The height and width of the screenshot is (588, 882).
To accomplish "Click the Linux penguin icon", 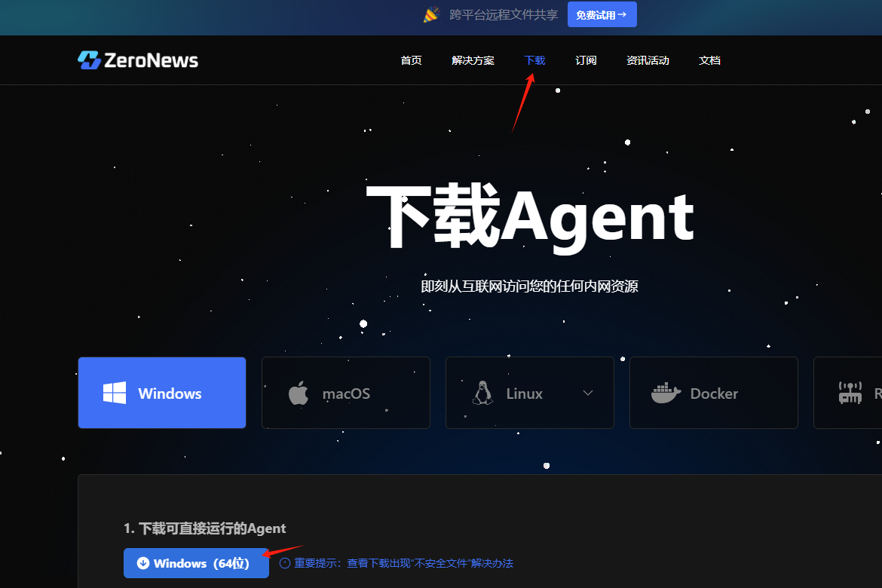I will coord(482,393).
